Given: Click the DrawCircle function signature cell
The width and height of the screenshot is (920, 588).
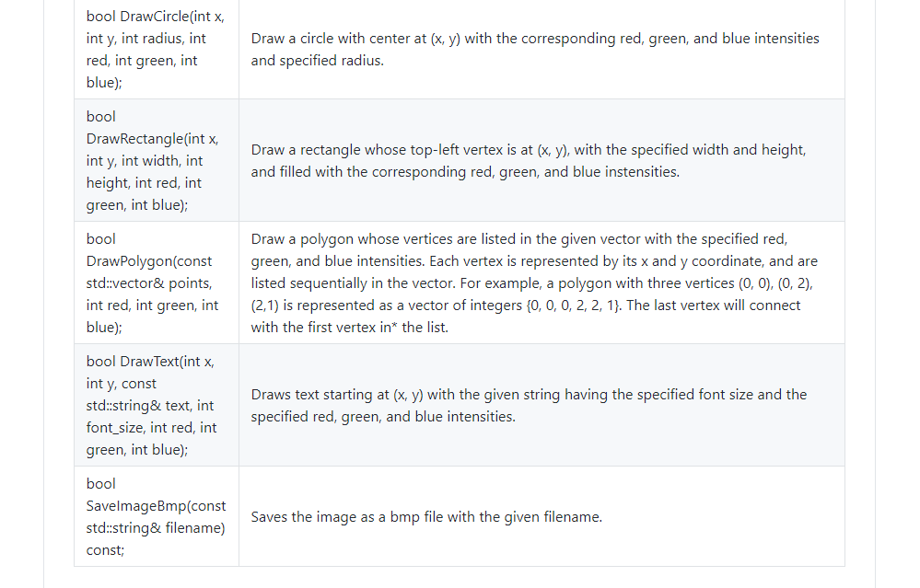Looking at the screenshot, I should point(156,50).
